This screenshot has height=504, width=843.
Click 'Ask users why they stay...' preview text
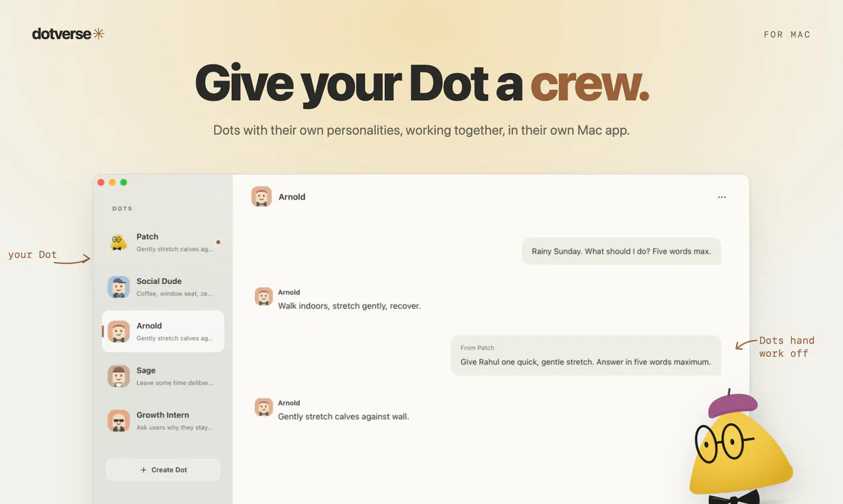tap(175, 428)
